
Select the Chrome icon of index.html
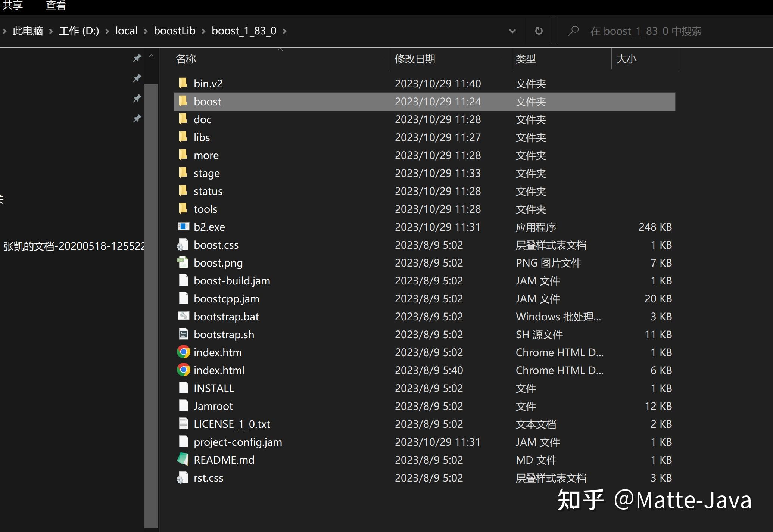point(183,370)
